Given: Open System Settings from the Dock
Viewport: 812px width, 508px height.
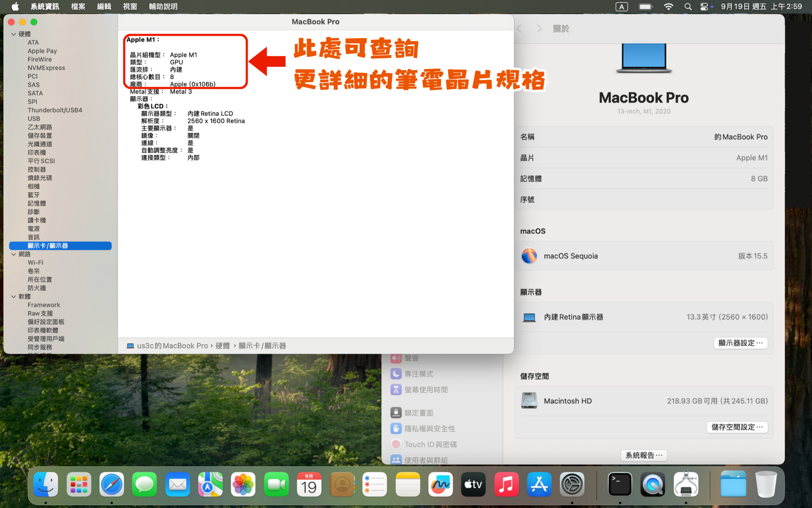Looking at the screenshot, I should (x=572, y=484).
